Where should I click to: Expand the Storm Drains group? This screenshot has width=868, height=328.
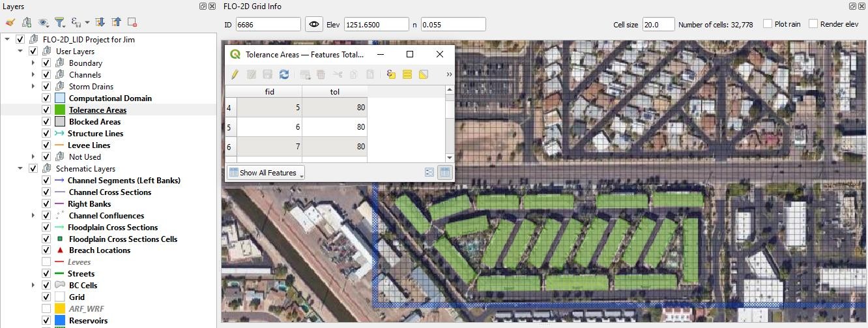click(34, 87)
